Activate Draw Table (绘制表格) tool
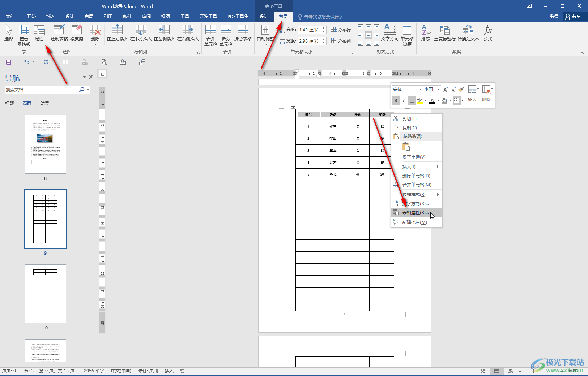This screenshot has height=376, width=588. pyautogui.click(x=59, y=33)
